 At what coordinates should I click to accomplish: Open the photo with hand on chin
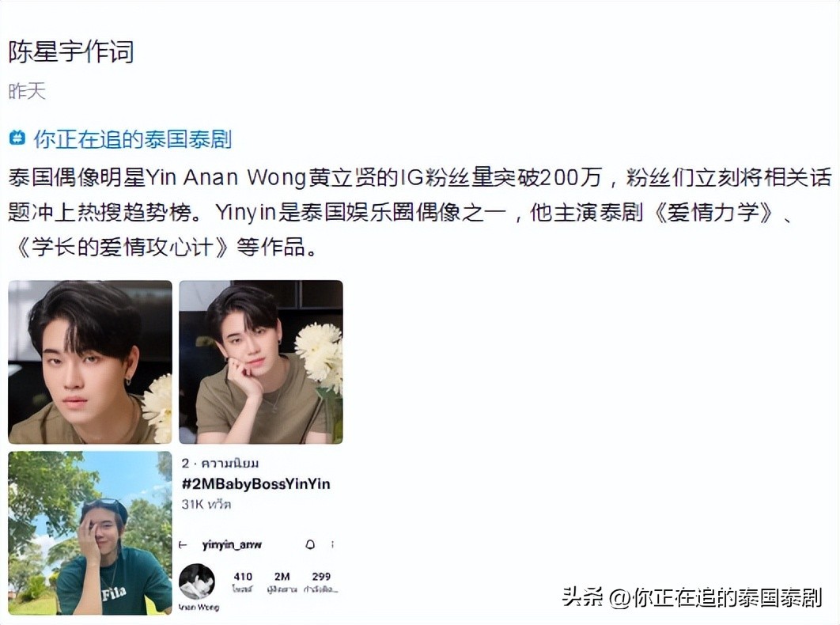click(x=261, y=362)
